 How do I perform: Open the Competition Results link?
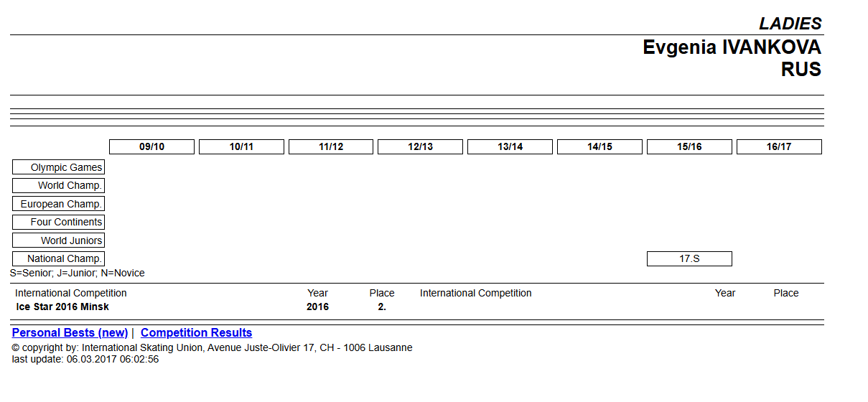point(196,333)
